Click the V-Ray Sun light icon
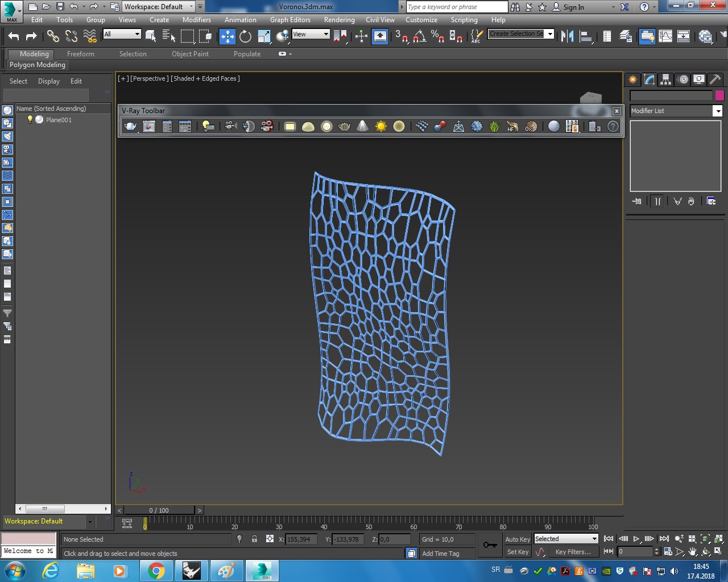728x582 pixels. 381,126
